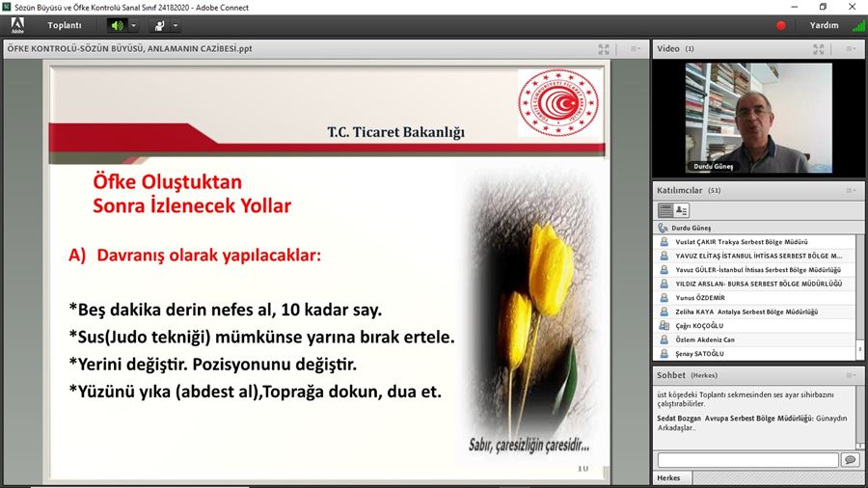The height and width of the screenshot is (488, 868).
Task: Click the chat message input field
Action: point(747,460)
